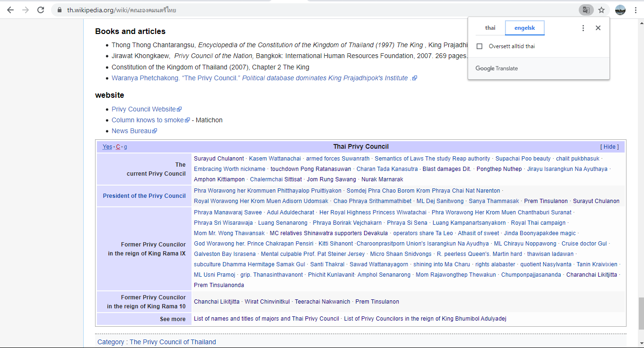Collapse navbox with the Hide link

click(x=609, y=147)
